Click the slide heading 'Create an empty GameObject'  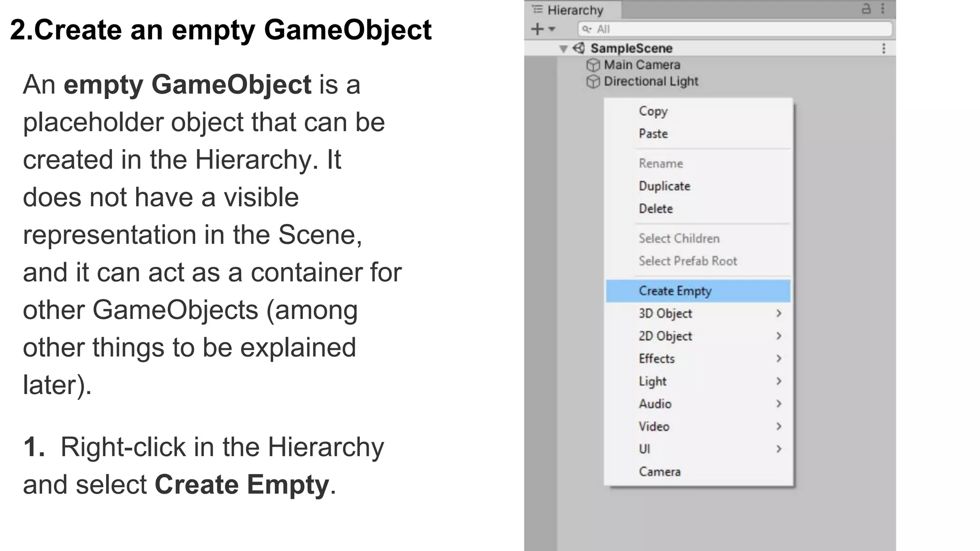pyautogui.click(x=233, y=30)
